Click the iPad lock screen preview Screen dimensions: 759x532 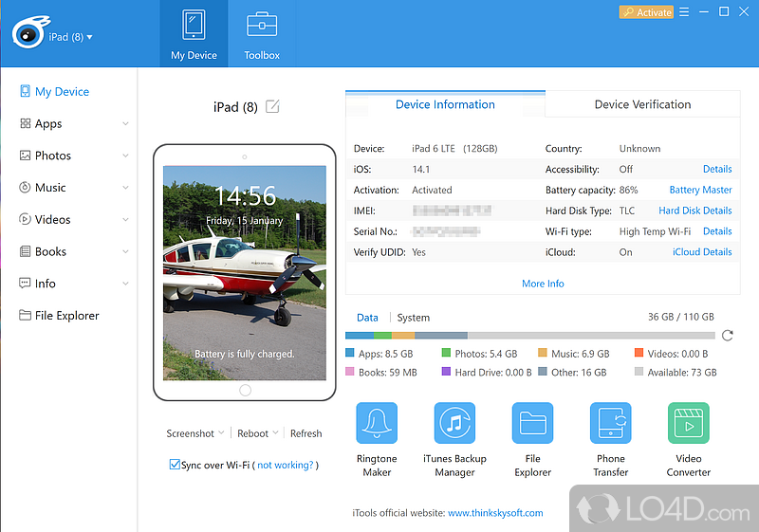245,273
